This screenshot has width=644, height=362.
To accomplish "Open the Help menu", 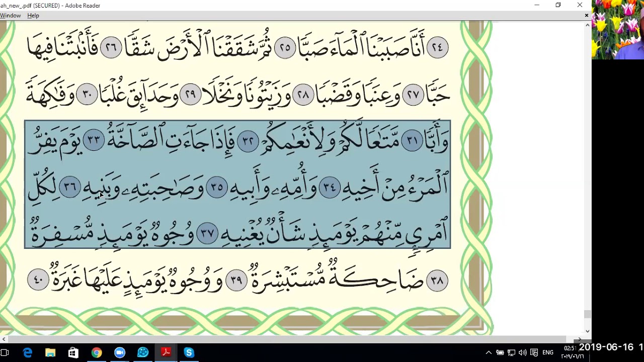I will (33, 16).
